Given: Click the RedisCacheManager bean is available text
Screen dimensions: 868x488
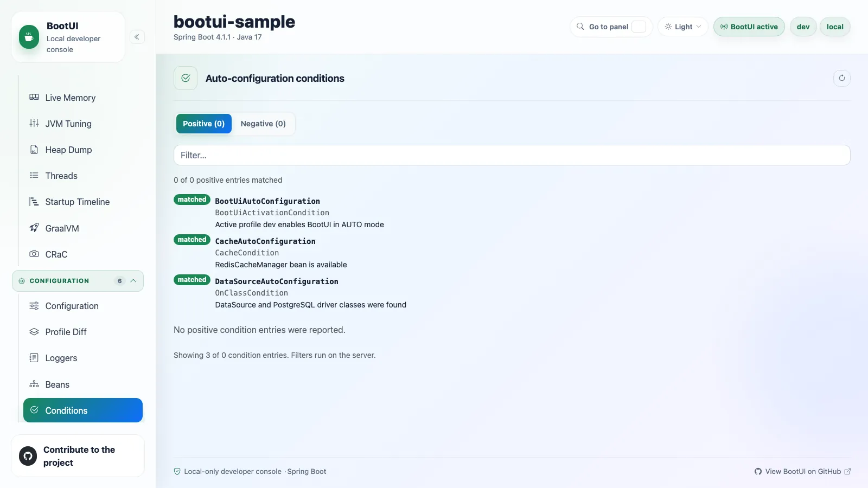Looking at the screenshot, I should coord(281,265).
